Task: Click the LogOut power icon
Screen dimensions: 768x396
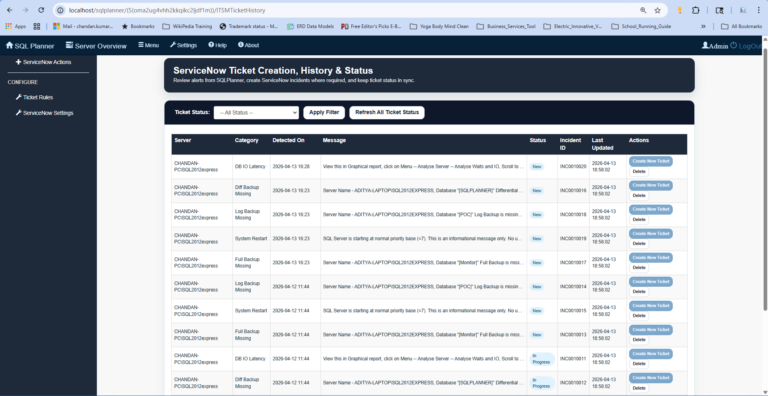Action: [733, 45]
